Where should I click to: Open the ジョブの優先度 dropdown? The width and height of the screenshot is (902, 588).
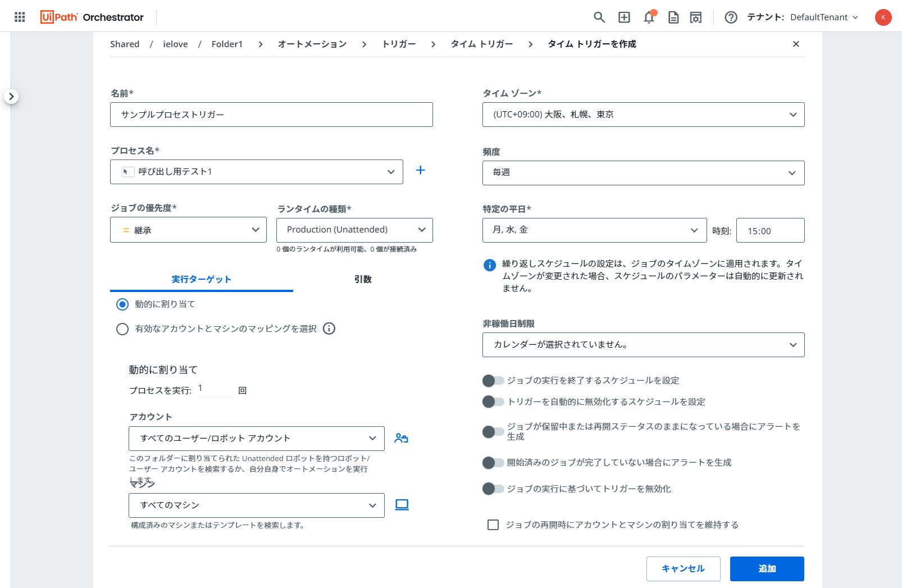tap(188, 230)
